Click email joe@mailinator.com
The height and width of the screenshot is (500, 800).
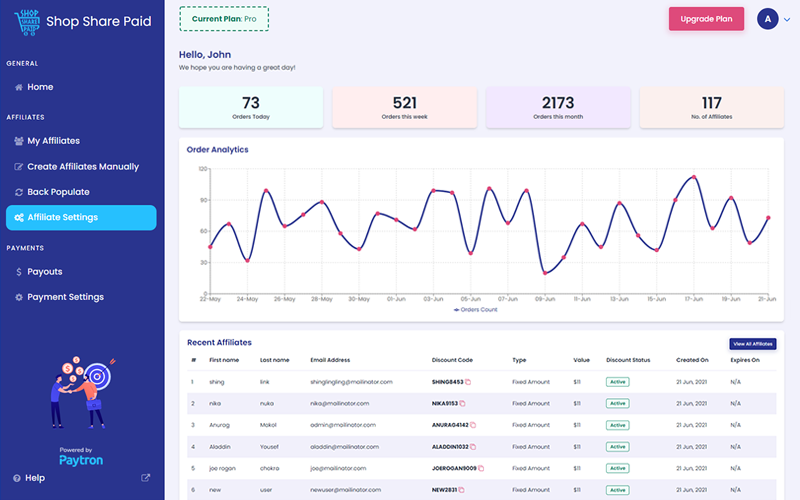click(338, 468)
